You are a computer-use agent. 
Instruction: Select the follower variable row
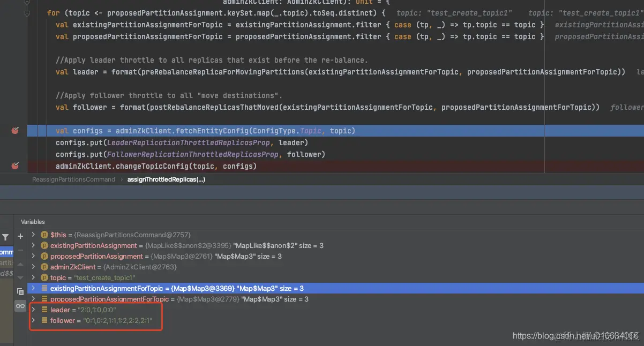pos(336,320)
